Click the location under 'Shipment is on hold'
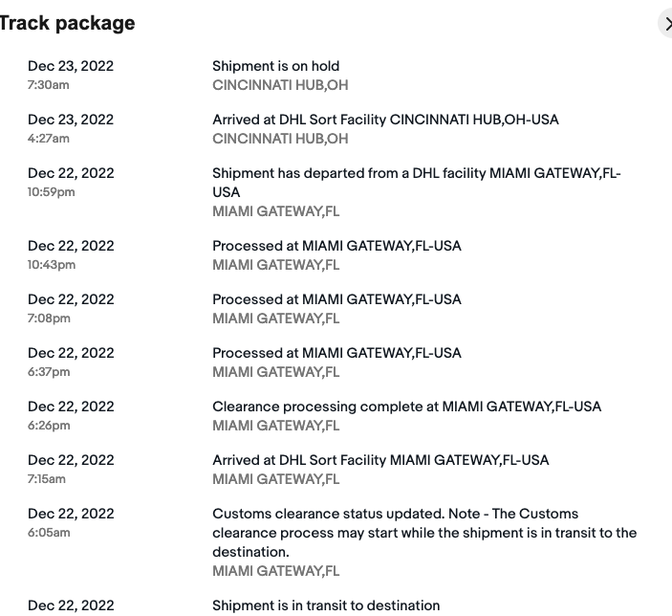 280,85
